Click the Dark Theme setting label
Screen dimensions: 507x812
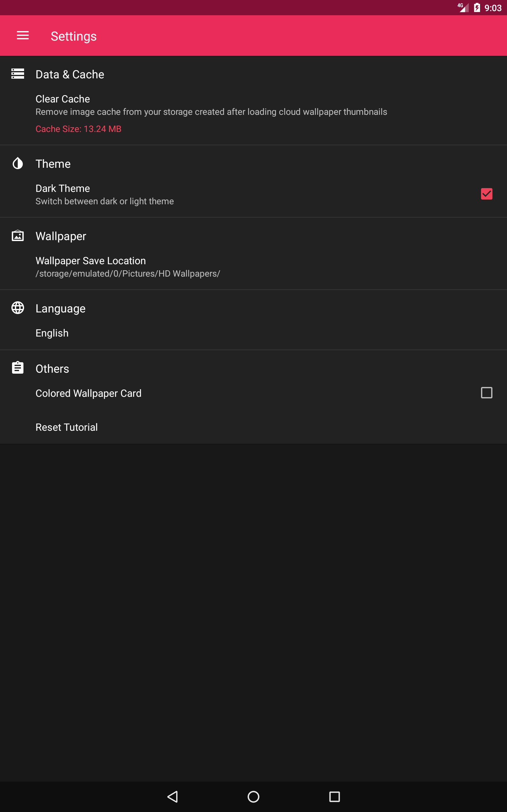(63, 189)
